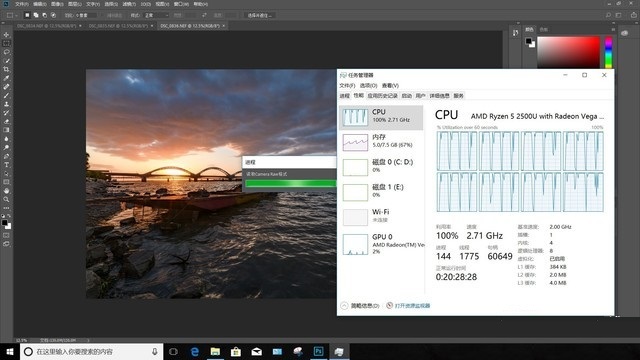Select the Pen tool

tap(6, 156)
